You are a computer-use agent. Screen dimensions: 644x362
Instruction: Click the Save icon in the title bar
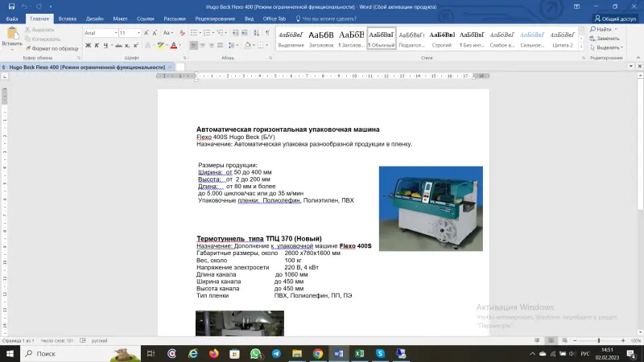11,6
